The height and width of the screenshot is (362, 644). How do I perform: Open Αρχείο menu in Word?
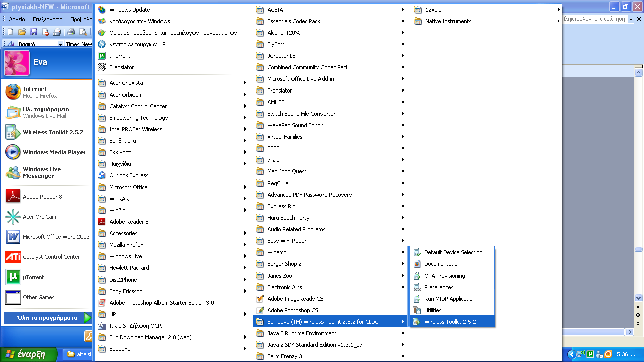tap(17, 19)
